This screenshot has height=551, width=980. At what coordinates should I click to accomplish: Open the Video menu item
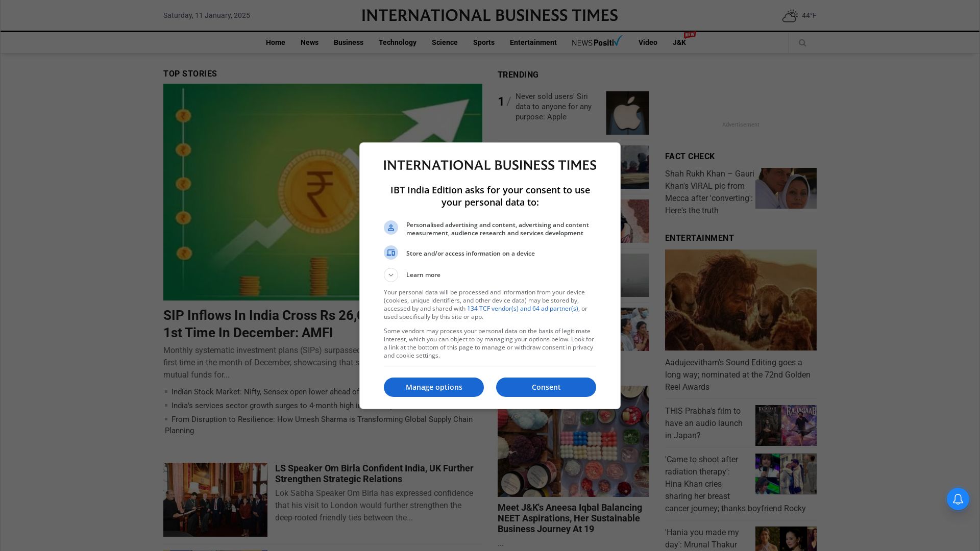tap(648, 42)
